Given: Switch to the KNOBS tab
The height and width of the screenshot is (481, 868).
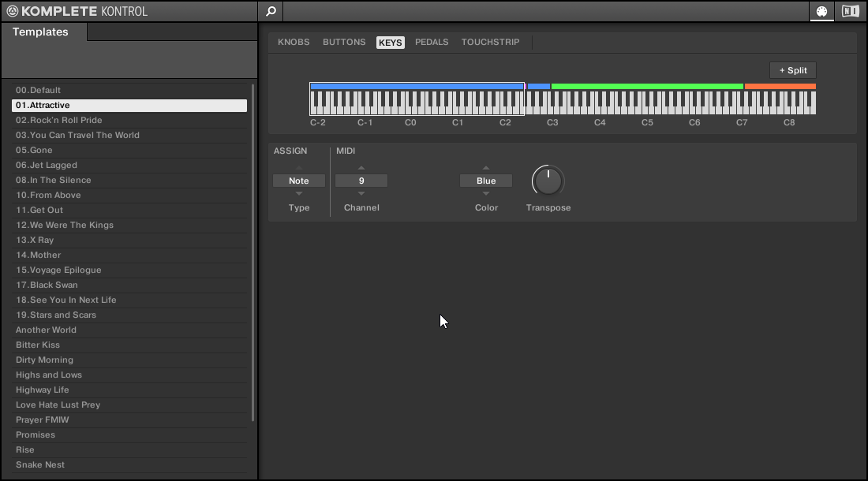Looking at the screenshot, I should click(294, 42).
